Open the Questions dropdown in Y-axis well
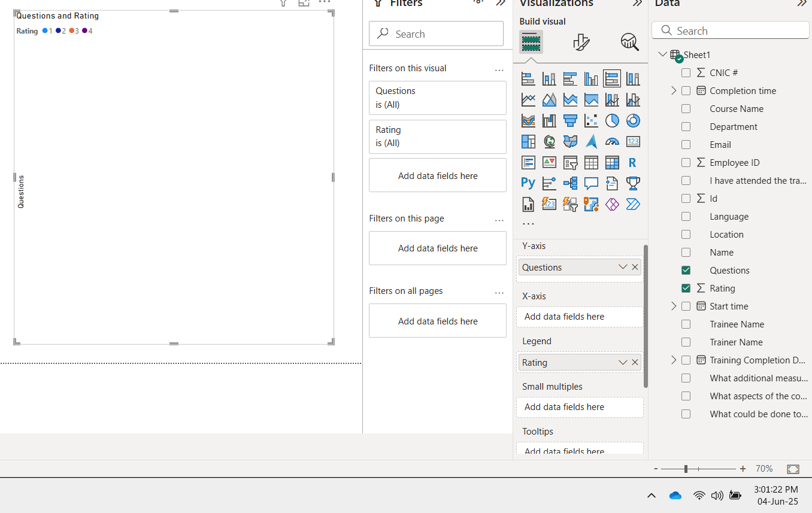This screenshot has width=812, height=513. pos(623,267)
